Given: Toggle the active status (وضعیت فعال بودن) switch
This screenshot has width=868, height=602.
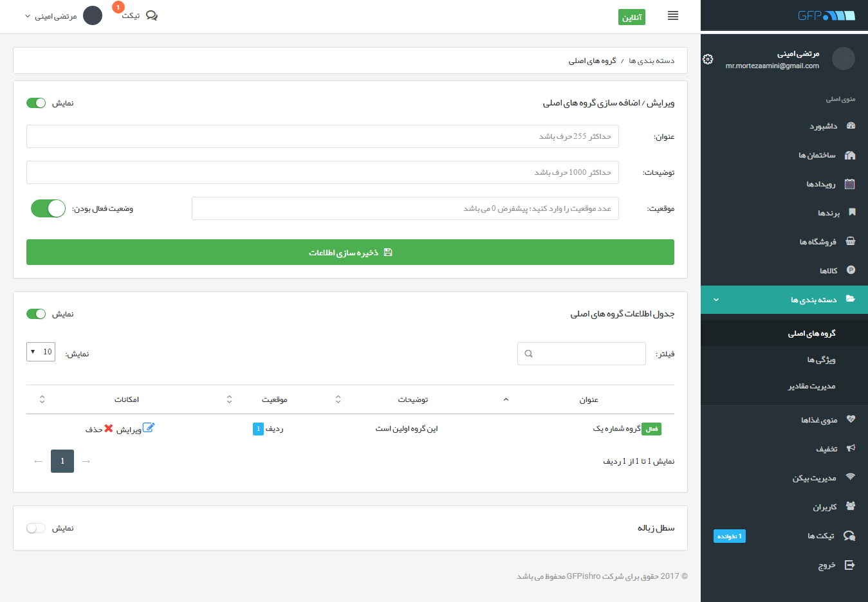Looking at the screenshot, I should pyautogui.click(x=48, y=208).
